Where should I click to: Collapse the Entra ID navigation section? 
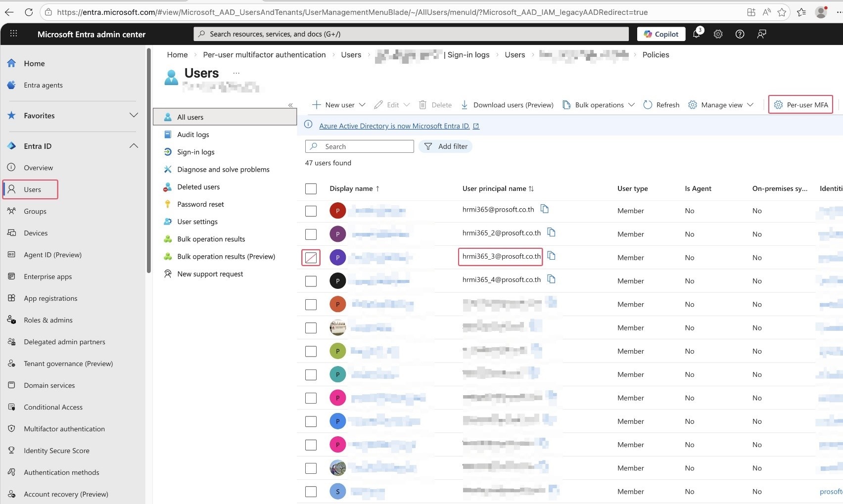[134, 146]
